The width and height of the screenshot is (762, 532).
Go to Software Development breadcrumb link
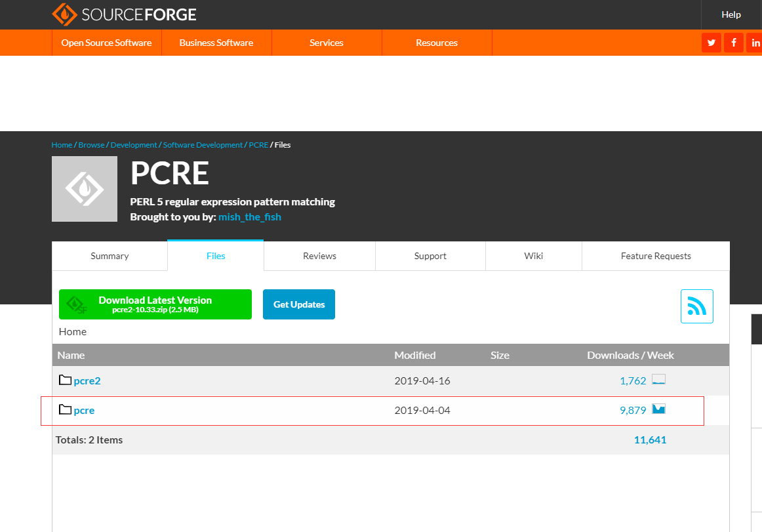tap(203, 145)
